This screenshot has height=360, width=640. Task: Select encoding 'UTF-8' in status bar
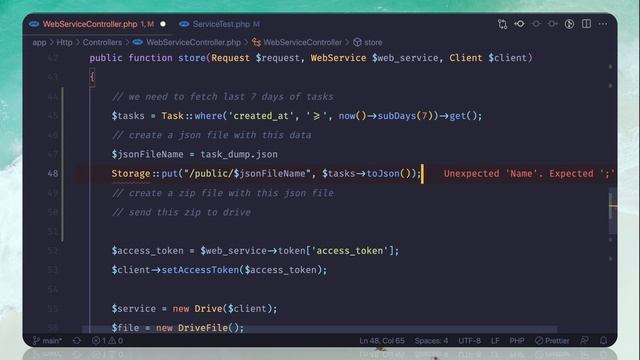click(469, 340)
